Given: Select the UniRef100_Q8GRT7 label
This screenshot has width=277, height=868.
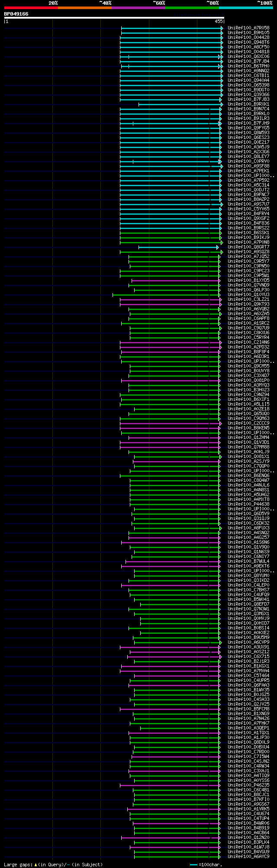Looking at the screenshot, I should coord(248,247).
